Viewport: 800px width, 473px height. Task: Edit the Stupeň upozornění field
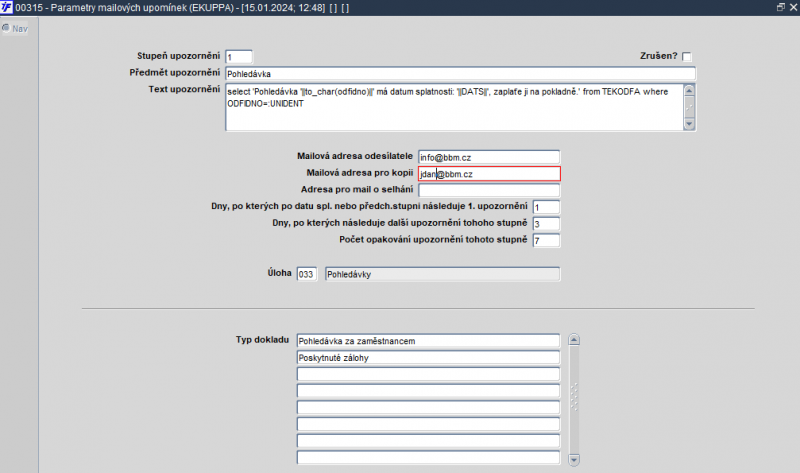(x=239, y=57)
